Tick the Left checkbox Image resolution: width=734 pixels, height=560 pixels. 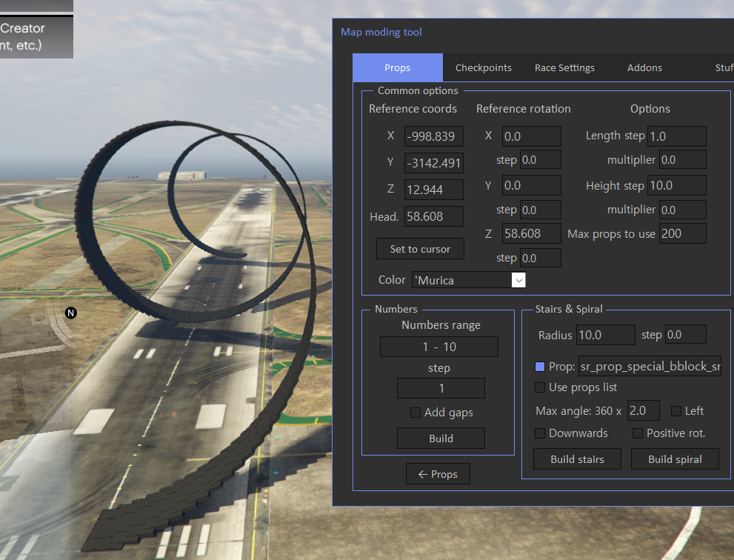click(676, 410)
